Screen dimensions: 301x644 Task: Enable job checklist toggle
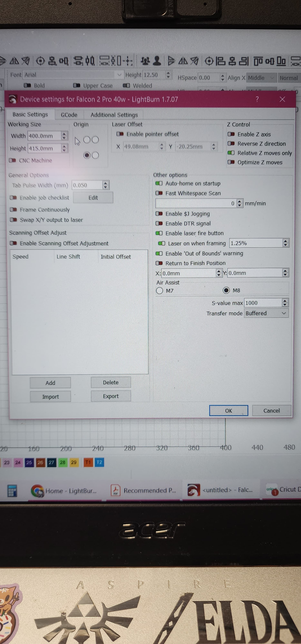(13, 198)
